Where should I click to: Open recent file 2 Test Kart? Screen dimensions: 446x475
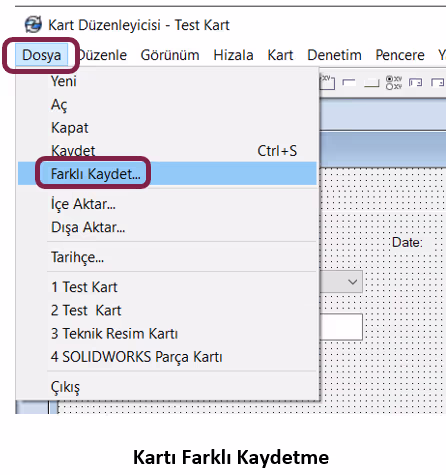[x=167, y=310]
